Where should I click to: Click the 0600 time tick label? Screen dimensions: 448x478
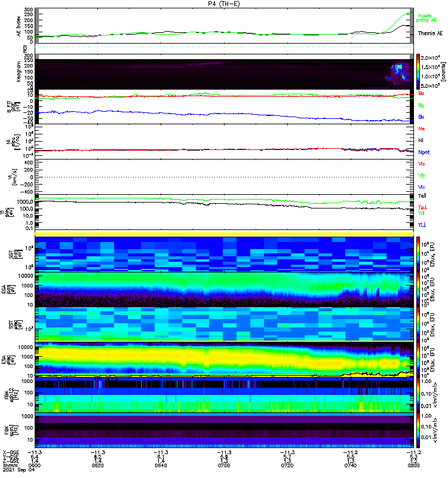[35, 465]
